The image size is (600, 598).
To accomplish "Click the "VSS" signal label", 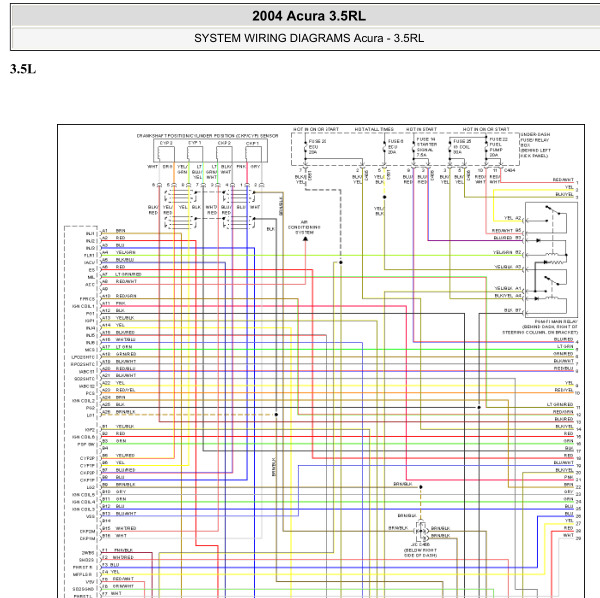I will pyautogui.click(x=90, y=517).
